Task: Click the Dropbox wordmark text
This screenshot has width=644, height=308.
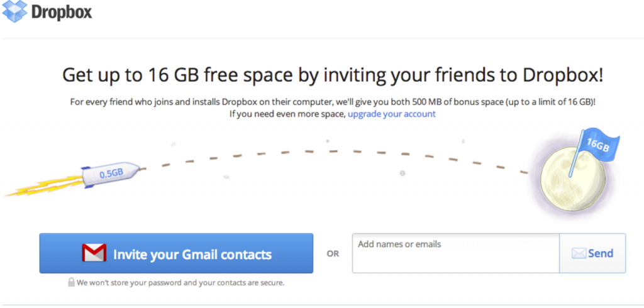Action: pos(62,13)
